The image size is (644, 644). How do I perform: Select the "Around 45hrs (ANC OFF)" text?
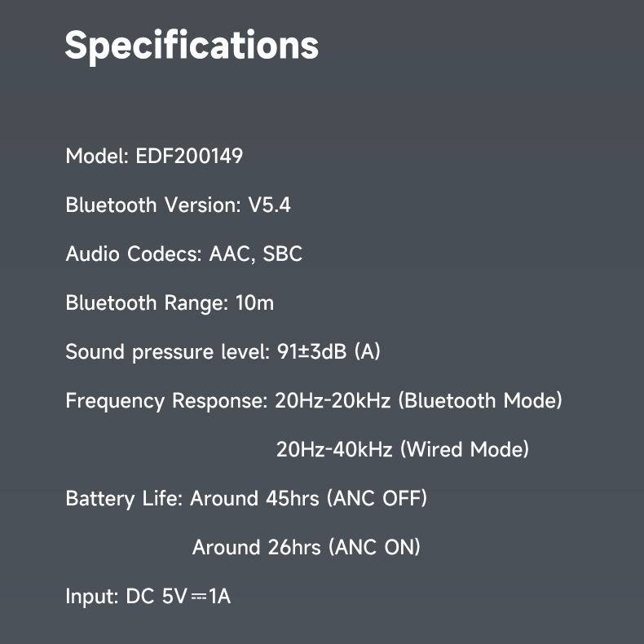pos(309,498)
